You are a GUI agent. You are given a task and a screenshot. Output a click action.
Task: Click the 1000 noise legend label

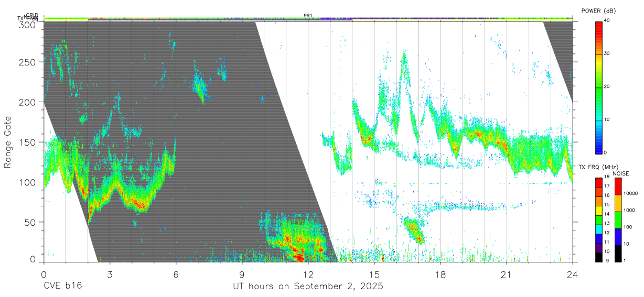(630, 211)
